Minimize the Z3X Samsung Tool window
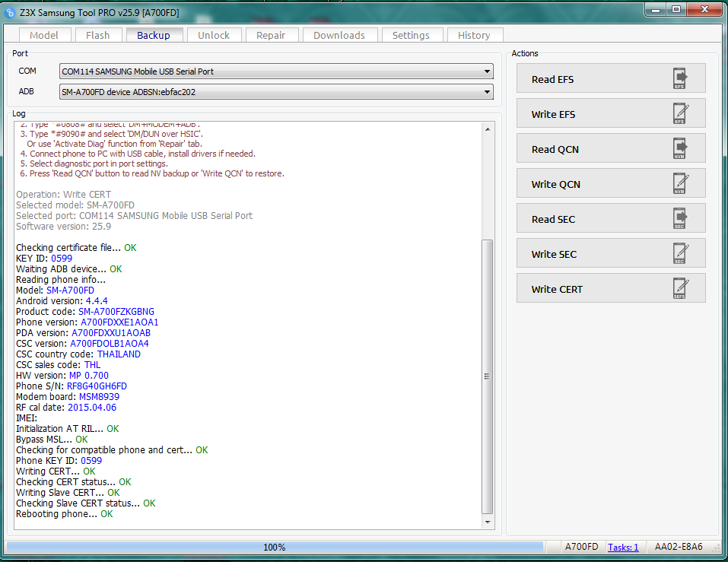Screen dimensions: 728x562 coord(656,10)
